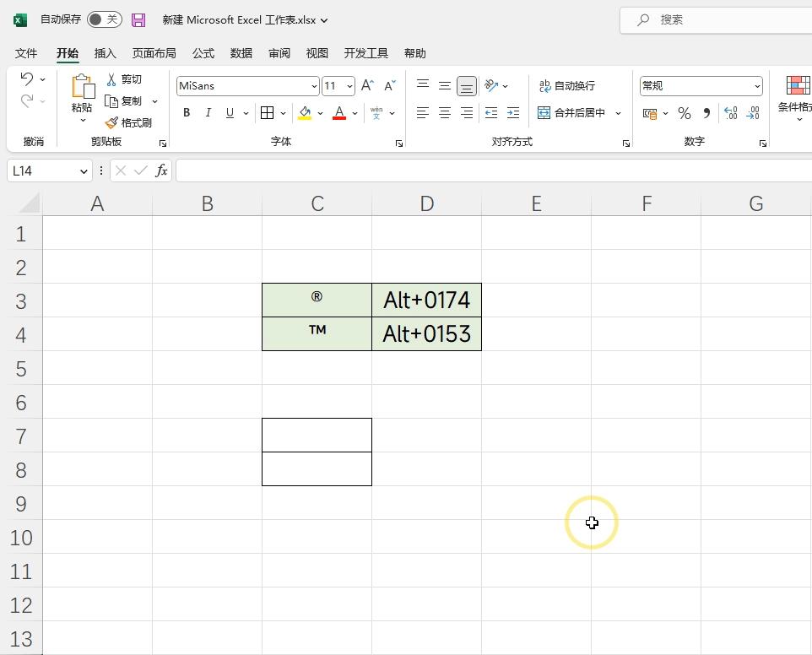Increase decimal places
812x655 pixels.
(x=731, y=113)
